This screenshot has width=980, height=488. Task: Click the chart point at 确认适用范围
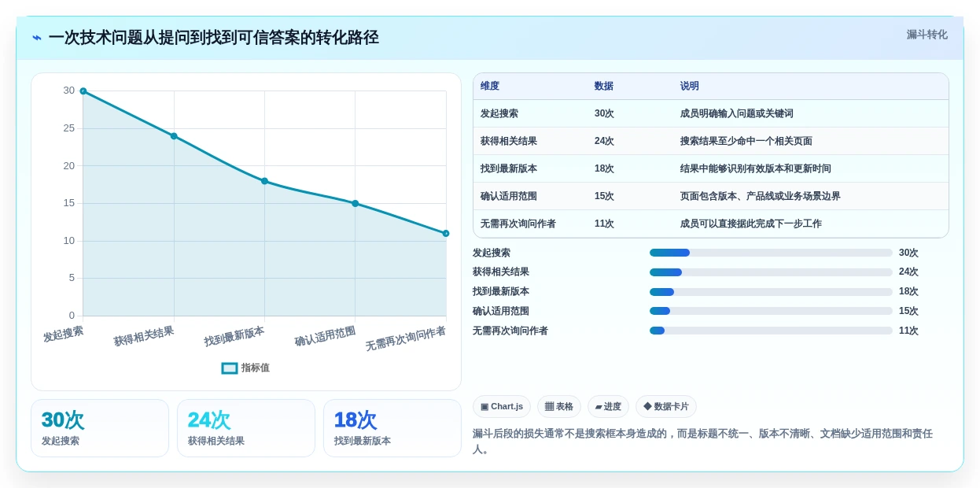(x=355, y=203)
